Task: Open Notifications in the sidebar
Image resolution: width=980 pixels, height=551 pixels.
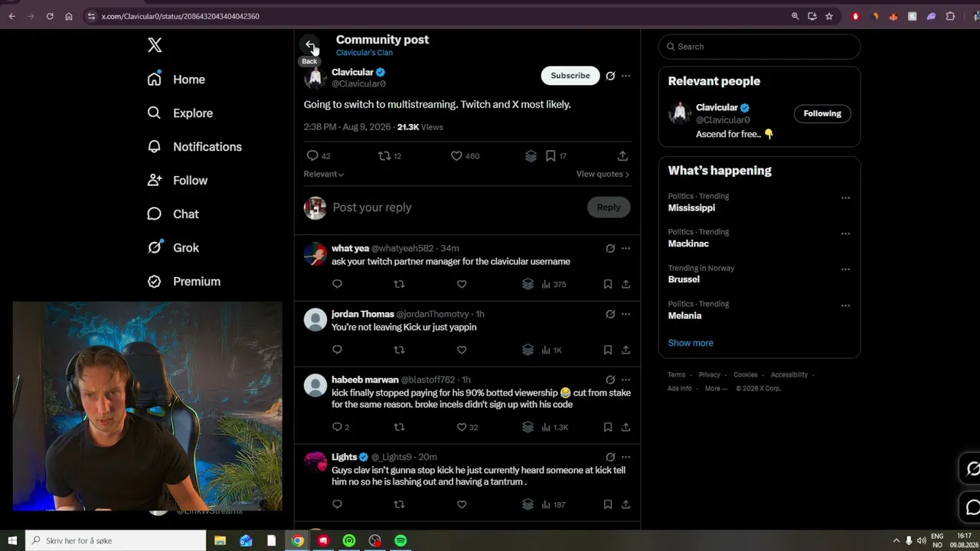Action: point(194,147)
